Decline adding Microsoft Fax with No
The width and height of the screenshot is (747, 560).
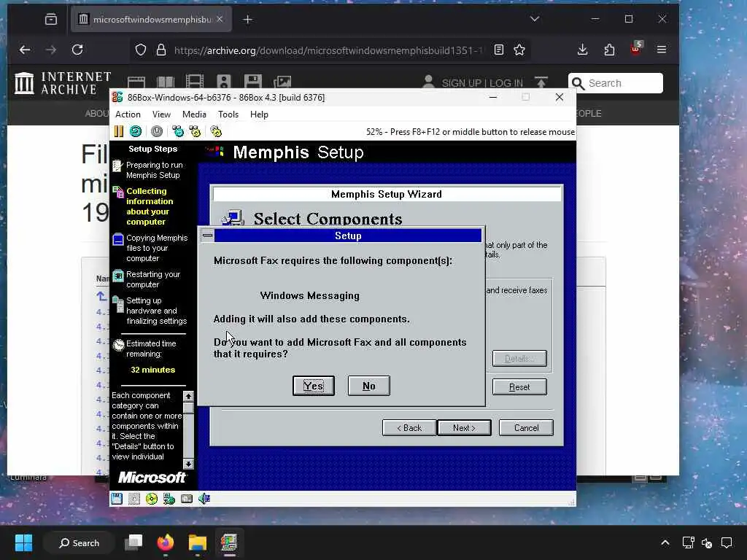pos(368,386)
